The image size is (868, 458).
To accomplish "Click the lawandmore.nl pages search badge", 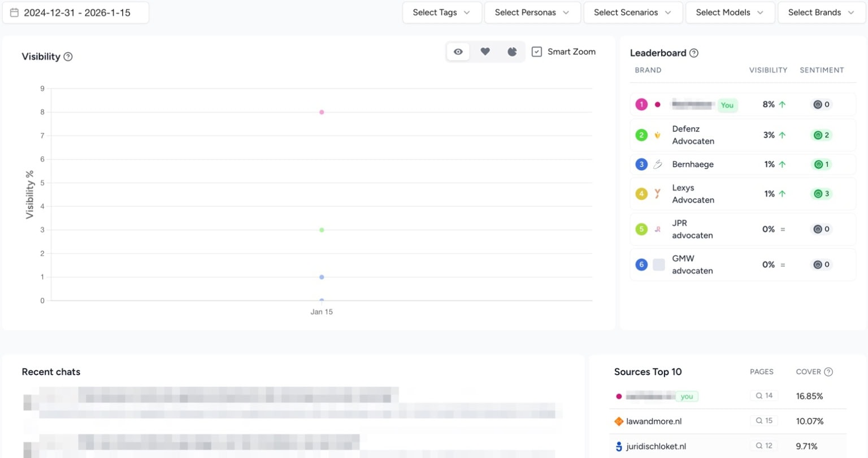I will point(764,421).
